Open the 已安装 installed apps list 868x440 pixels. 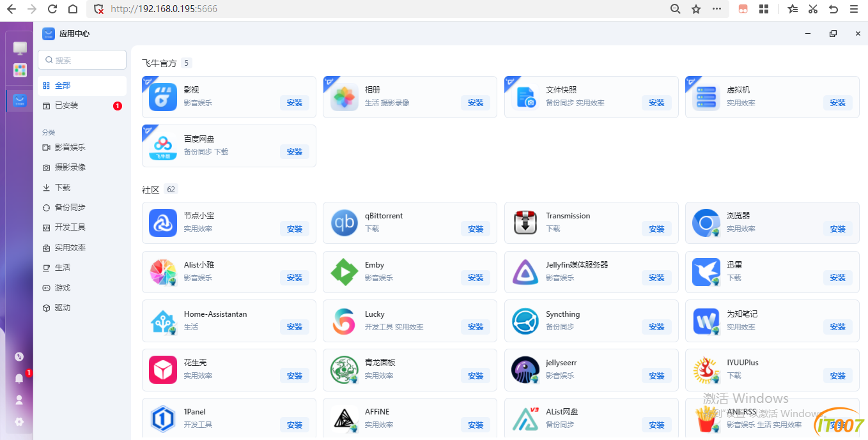[x=82, y=105]
